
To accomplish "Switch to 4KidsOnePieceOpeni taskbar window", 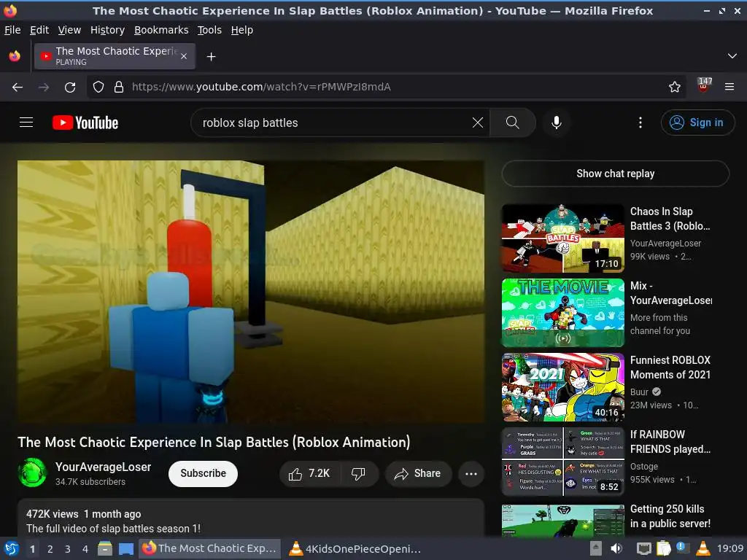I will click(x=356, y=549).
